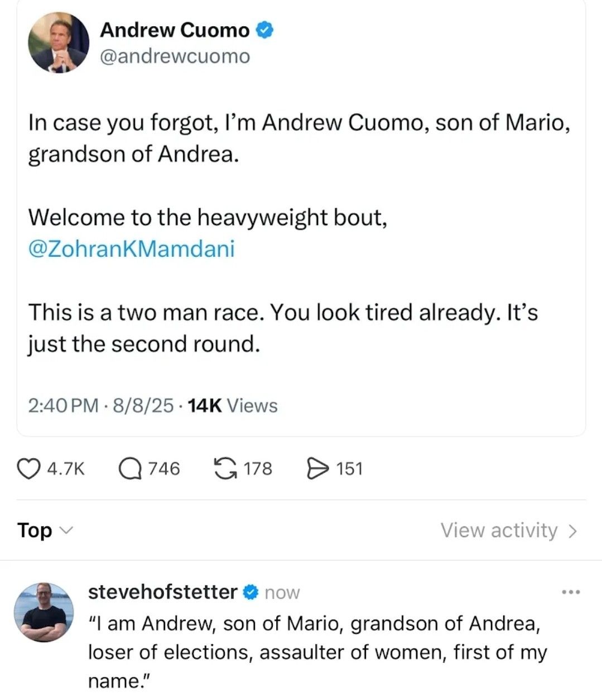Click the 14K Views count

coord(233,406)
